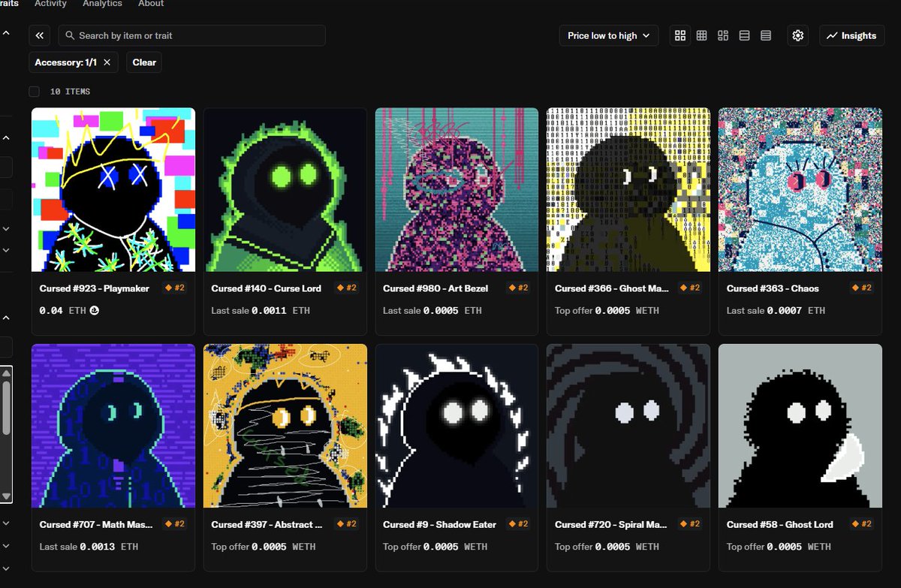Image resolution: width=901 pixels, height=588 pixels.
Task: Switch to list view with thumbnails
Action: coord(744,35)
